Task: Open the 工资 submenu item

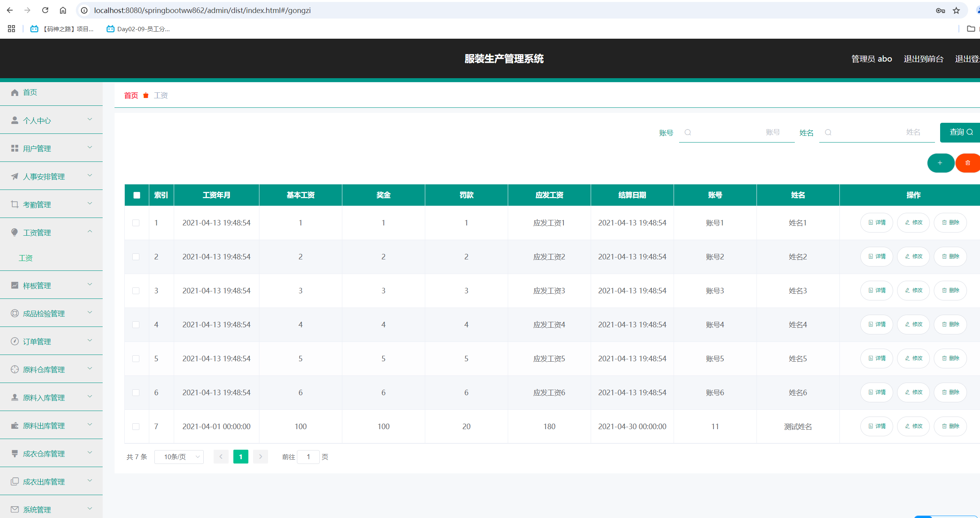Action: 26,258
